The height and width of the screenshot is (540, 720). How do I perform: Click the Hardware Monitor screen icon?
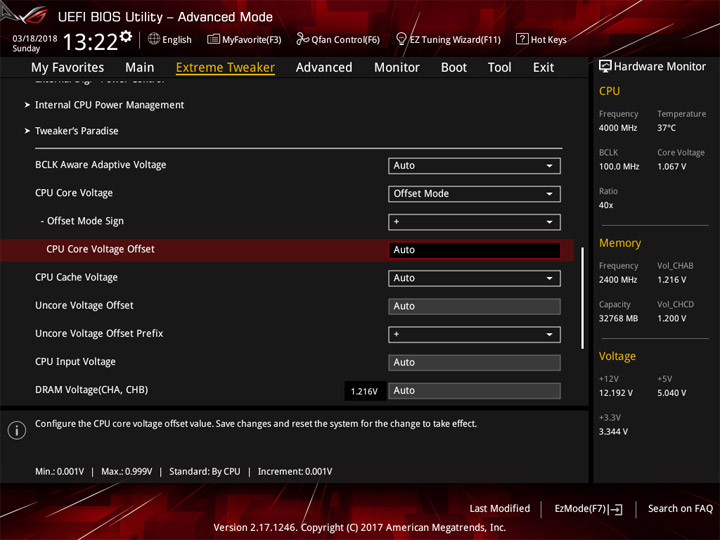[605, 66]
